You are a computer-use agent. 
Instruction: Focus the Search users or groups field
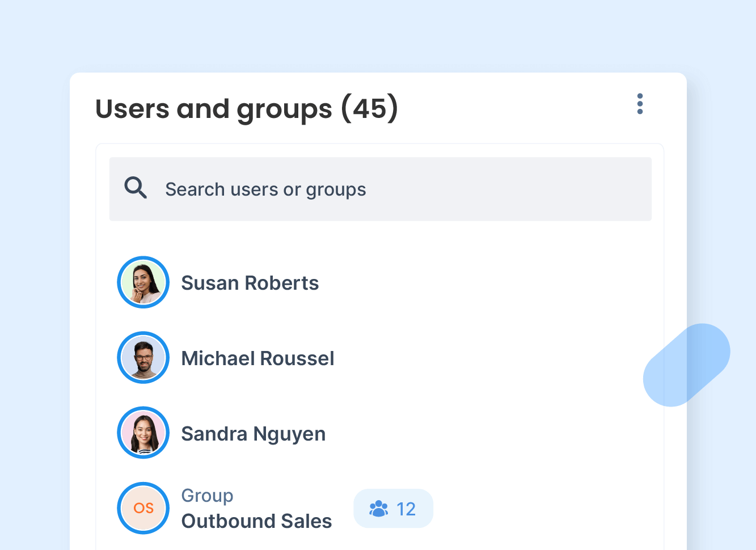click(x=397, y=189)
